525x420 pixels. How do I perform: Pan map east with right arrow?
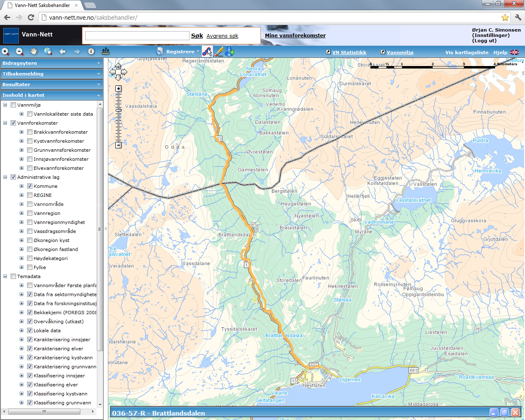pos(124,72)
